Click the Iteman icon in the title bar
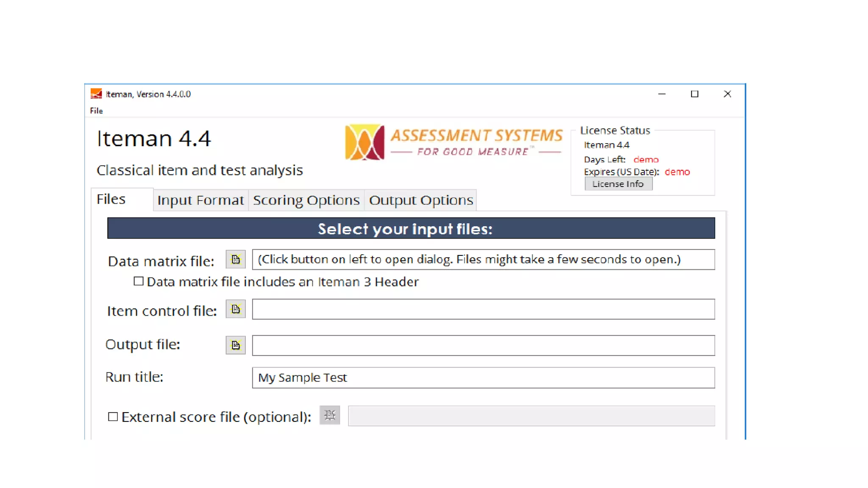The width and height of the screenshot is (868, 488). tap(96, 94)
